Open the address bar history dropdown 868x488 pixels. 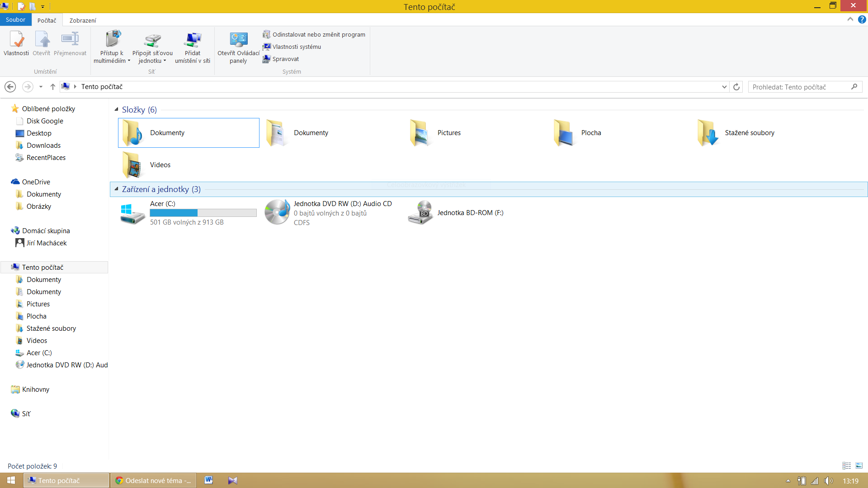(724, 87)
